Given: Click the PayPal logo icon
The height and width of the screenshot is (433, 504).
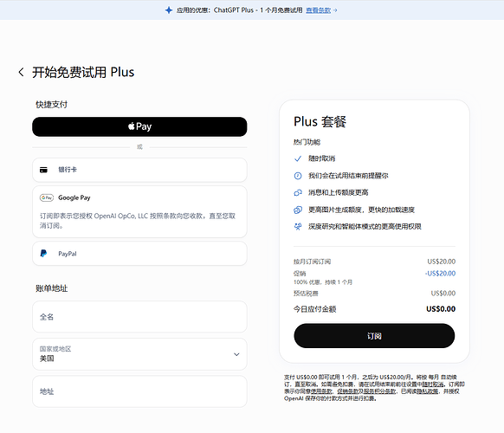Looking at the screenshot, I should [x=43, y=254].
